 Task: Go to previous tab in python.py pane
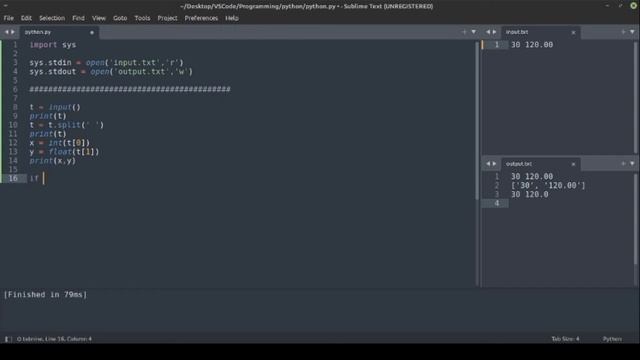(x=7, y=32)
